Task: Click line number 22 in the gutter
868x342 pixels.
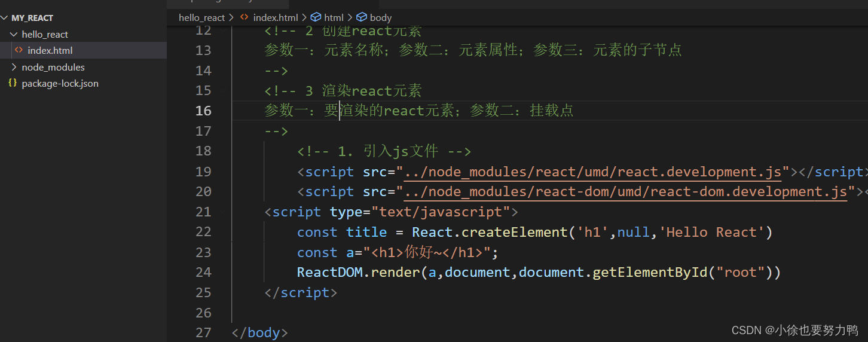Action: 203,232
